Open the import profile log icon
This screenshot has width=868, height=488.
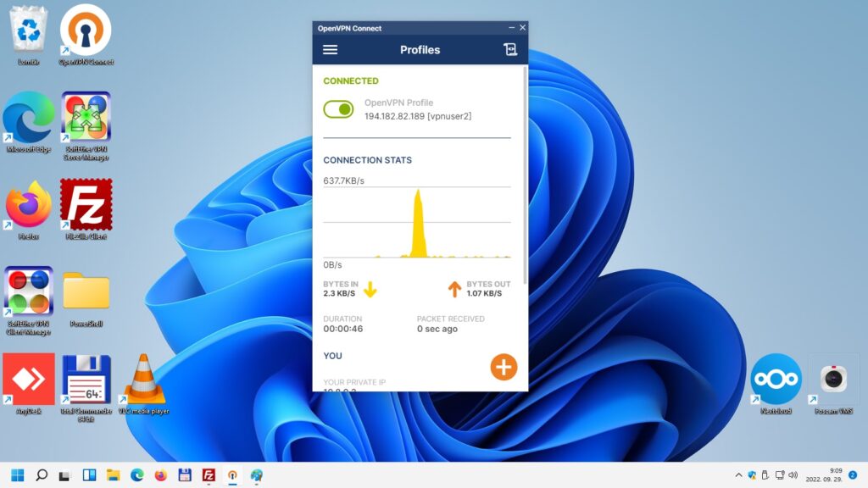[x=509, y=50]
